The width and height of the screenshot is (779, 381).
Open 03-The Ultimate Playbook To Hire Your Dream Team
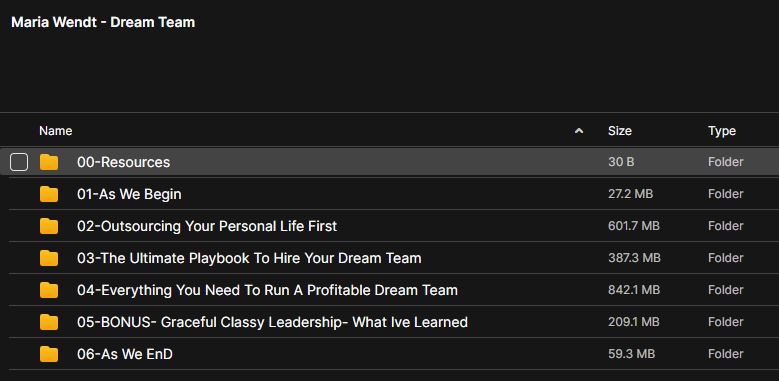(x=249, y=258)
